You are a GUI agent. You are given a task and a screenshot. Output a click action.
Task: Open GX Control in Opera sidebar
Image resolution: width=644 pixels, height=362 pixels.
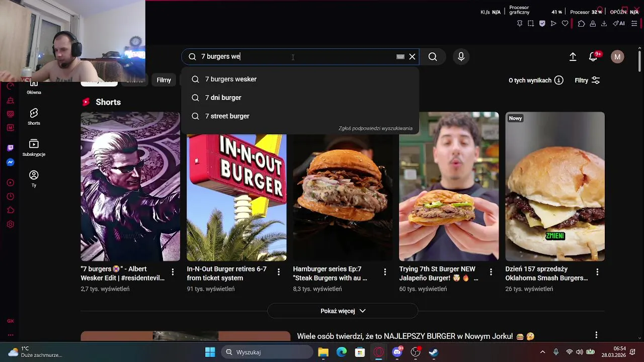click(10, 321)
